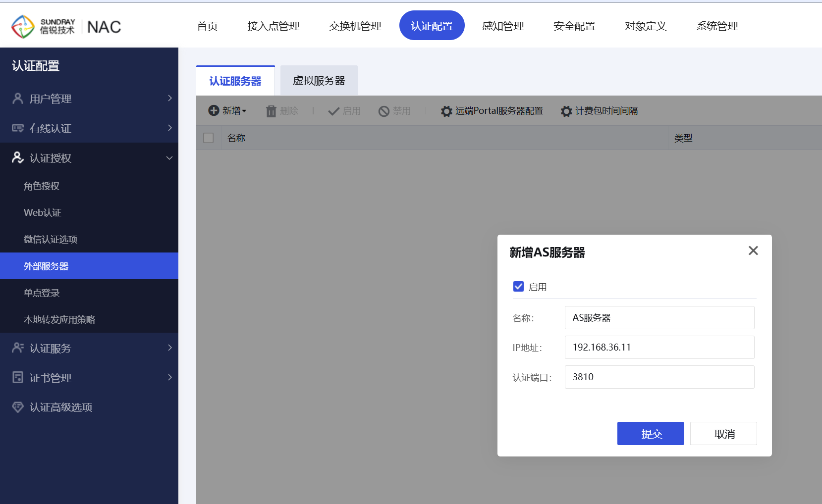Click the gear icon for 远端Portal服务器配置
822x504 pixels.
tap(446, 111)
